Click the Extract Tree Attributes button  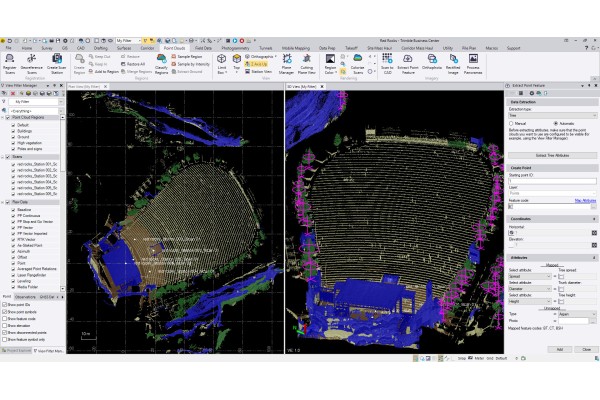(552, 155)
